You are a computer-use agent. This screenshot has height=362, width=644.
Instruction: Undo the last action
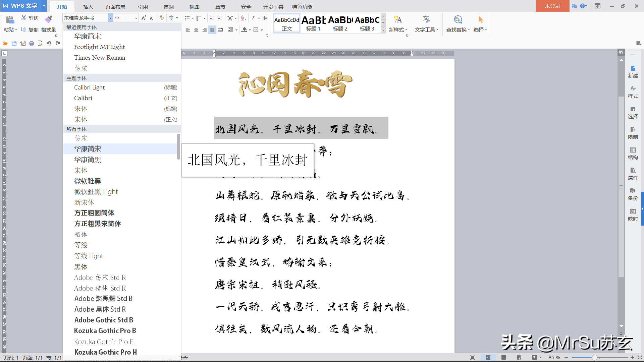click(x=49, y=43)
